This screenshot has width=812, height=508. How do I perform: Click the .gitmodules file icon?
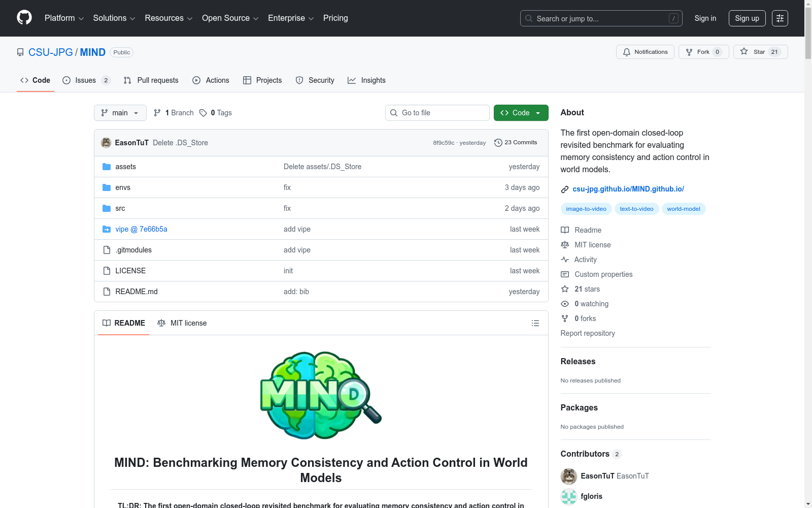coord(107,250)
